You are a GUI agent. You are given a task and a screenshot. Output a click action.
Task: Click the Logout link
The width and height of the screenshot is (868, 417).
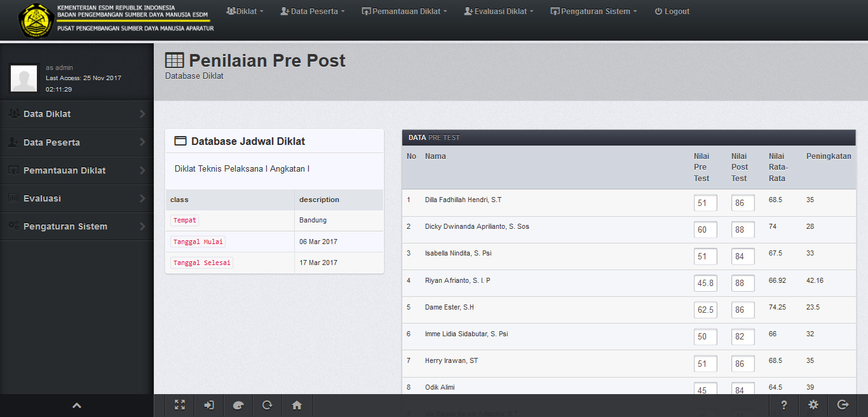672,11
